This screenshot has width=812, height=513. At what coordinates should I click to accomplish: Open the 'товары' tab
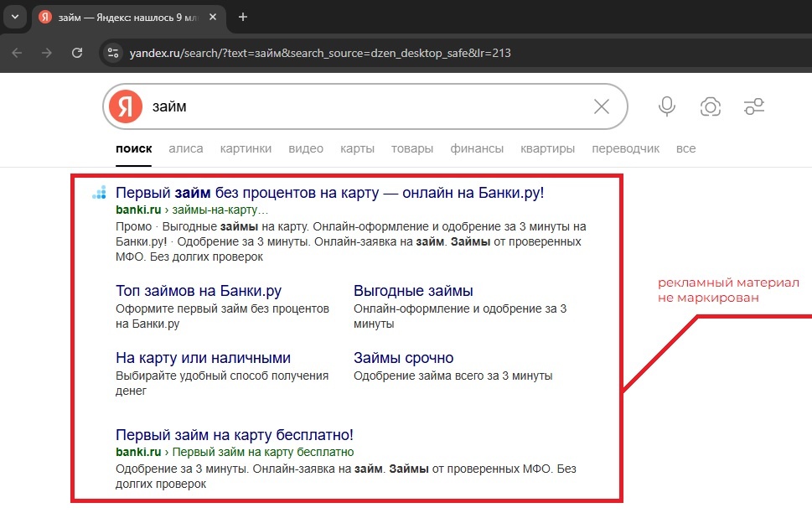pos(412,148)
